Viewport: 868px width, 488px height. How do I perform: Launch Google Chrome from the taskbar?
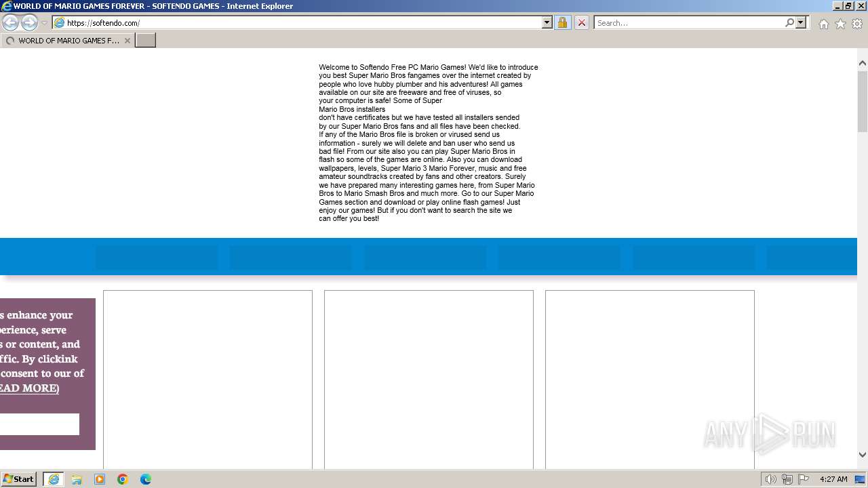[123, 479]
